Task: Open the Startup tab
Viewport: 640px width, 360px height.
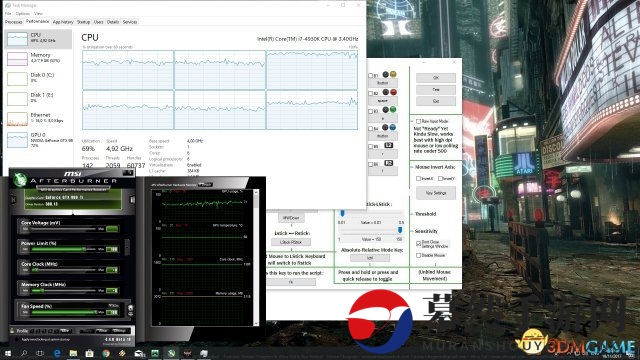Action: pos(83,22)
